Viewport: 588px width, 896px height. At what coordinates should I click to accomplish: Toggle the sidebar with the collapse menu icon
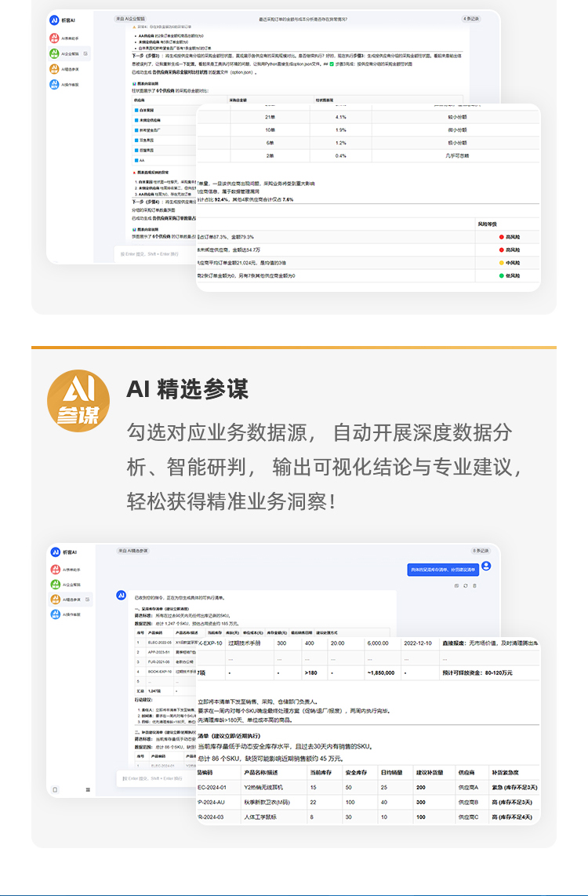click(88, 790)
